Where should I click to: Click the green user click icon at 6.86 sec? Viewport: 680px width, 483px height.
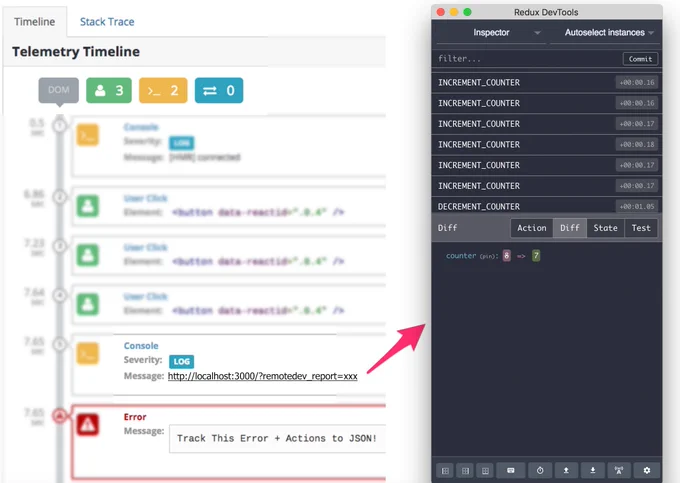pos(88,206)
